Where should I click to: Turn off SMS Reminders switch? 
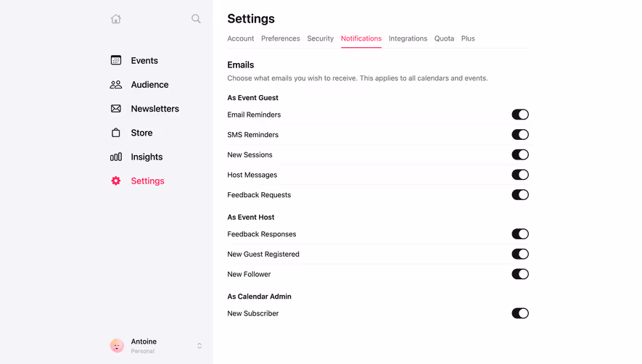(520, 135)
